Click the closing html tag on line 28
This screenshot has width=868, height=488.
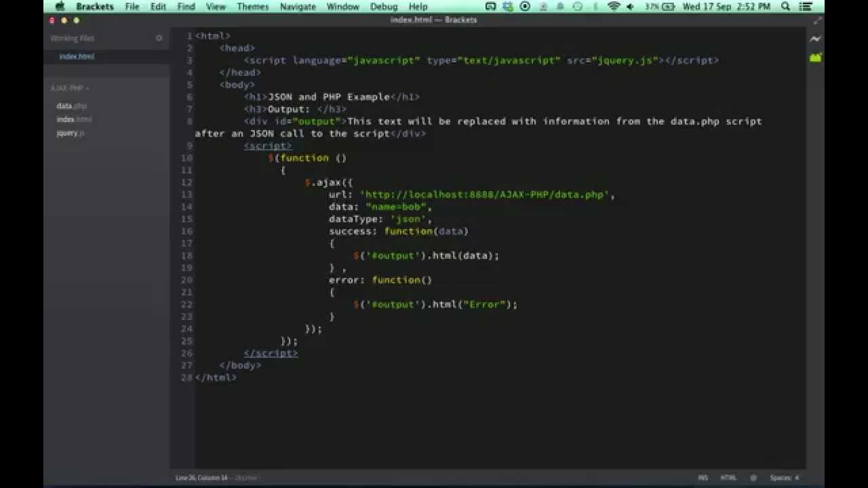[x=216, y=378]
